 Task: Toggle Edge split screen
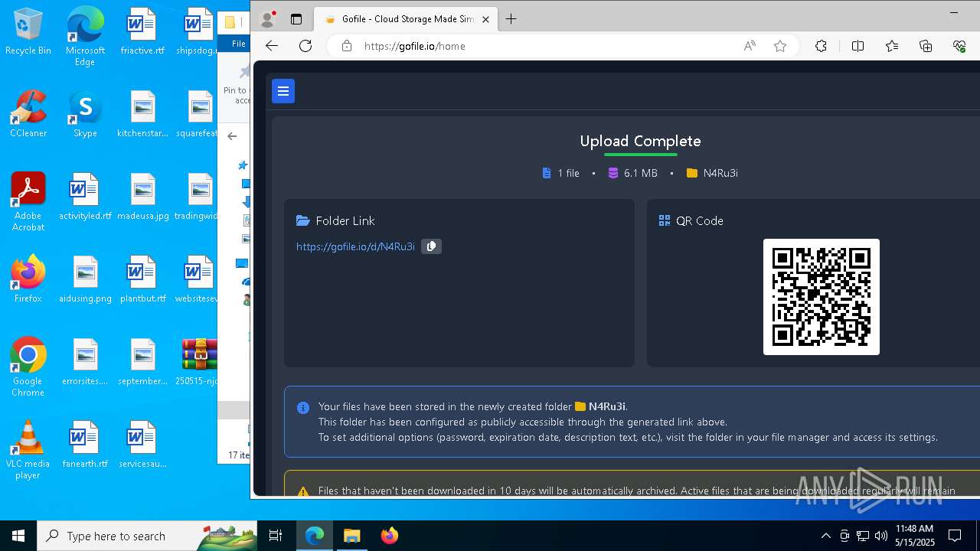click(857, 46)
